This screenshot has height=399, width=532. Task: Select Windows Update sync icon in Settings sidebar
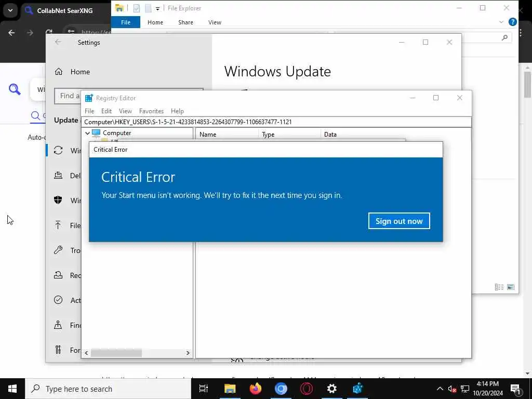click(58, 150)
